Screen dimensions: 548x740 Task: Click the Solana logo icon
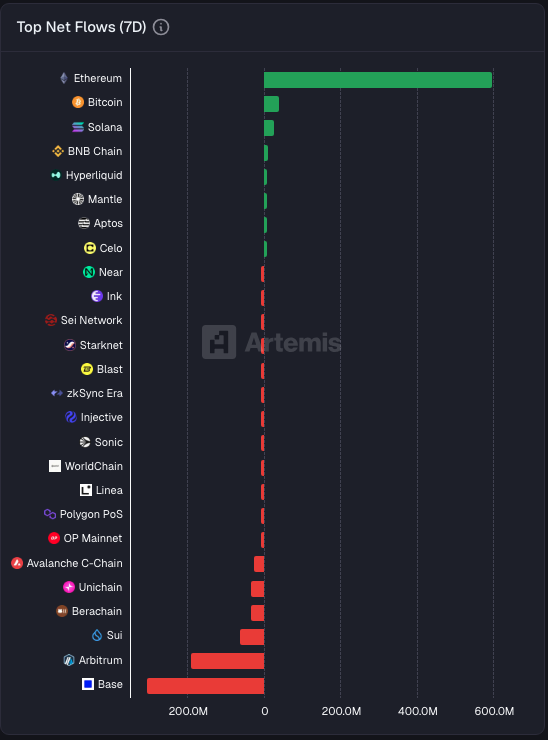point(78,127)
